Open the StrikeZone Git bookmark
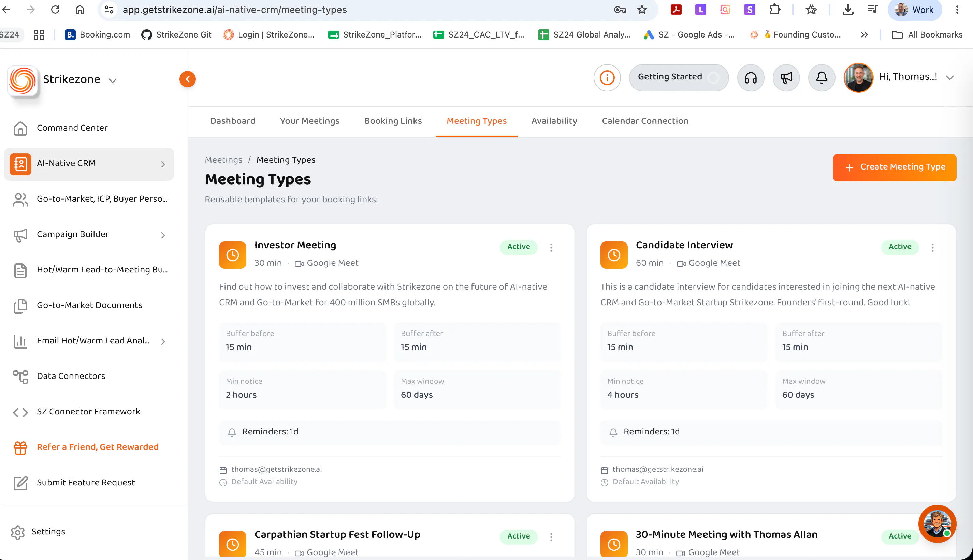Image resolution: width=973 pixels, height=560 pixels. [176, 34]
